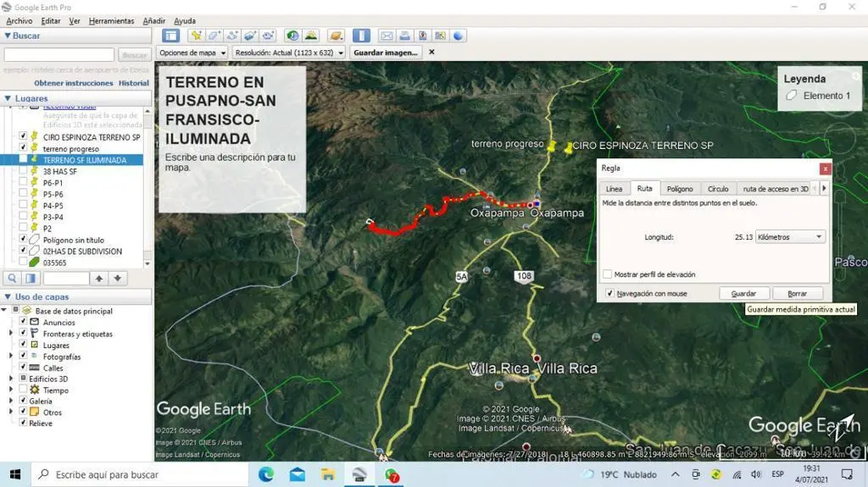Open the Resolución Actual dropdown
868x487 pixels.
[288, 53]
